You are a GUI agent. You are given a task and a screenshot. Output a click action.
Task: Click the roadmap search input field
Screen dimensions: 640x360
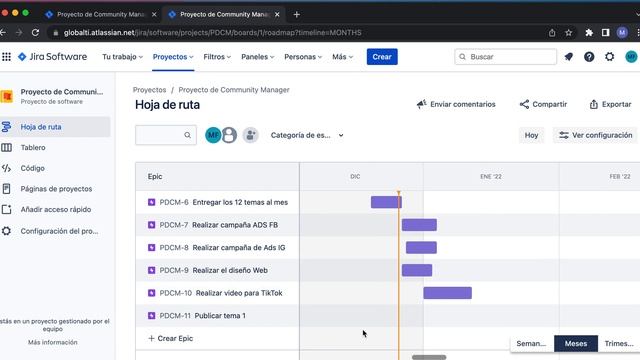coord(166,135)
